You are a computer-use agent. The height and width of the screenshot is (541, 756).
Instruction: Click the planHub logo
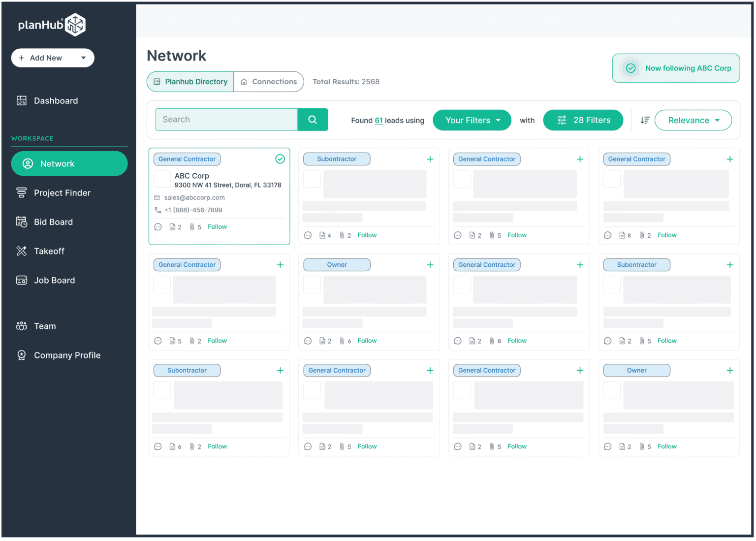(52, 25)
